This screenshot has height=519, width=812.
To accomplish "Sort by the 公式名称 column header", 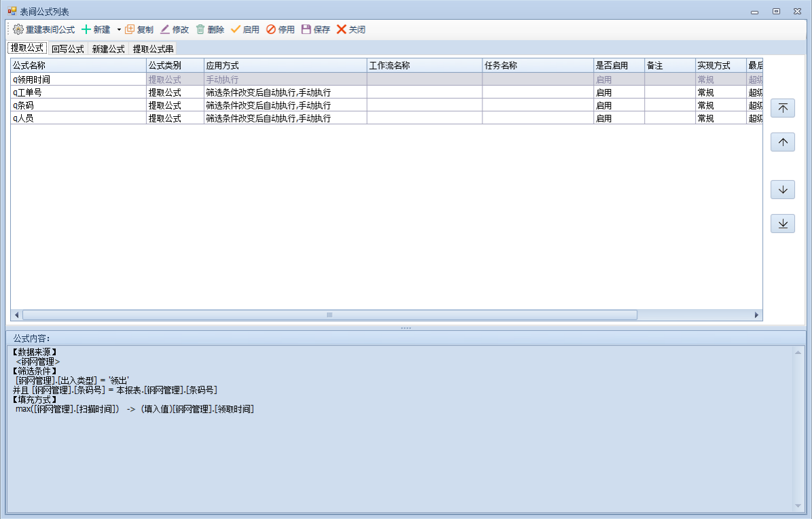I will point(78,66).
